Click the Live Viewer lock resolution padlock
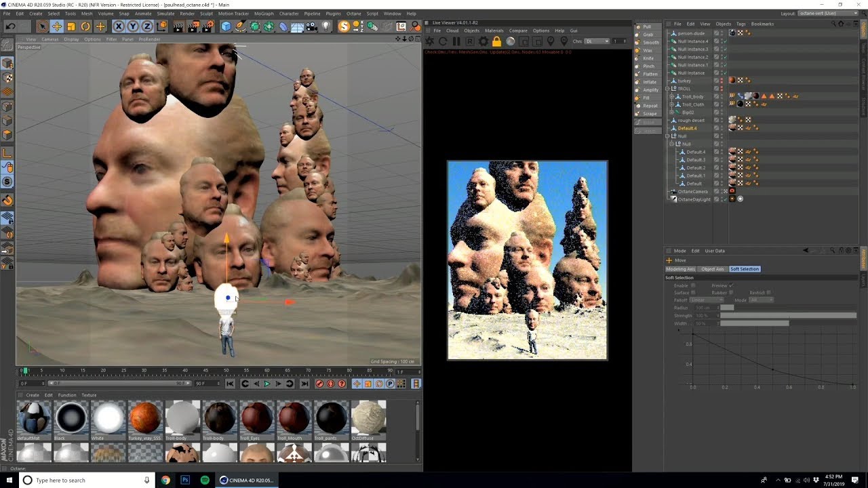Viewport: 868px width, 488px height. (496, 41)
